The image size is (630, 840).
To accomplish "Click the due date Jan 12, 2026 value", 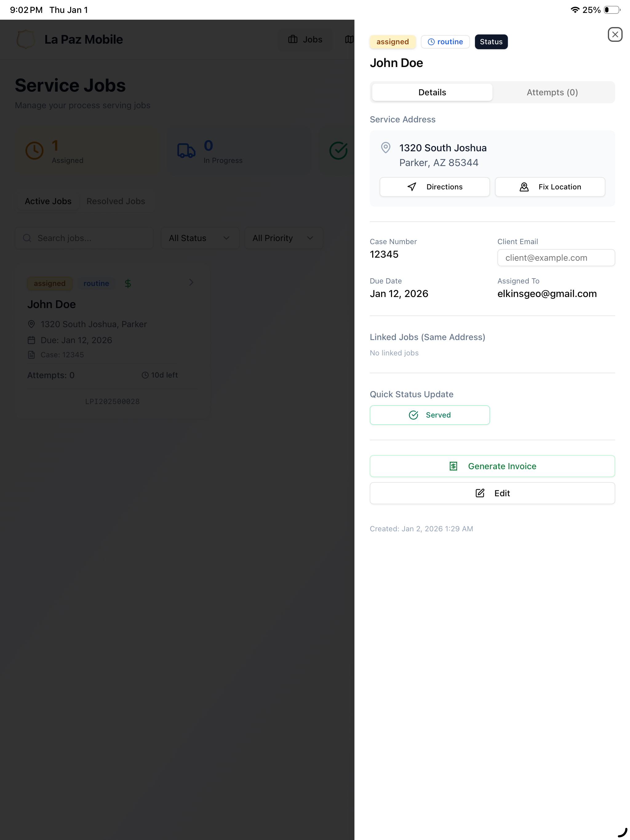I will pos(399,294).
